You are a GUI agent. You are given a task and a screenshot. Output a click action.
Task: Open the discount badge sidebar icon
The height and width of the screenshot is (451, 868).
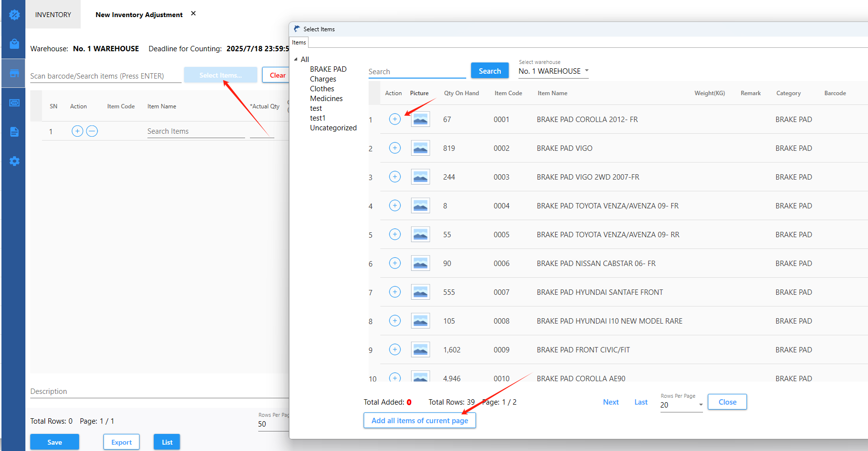pyautogui.click(x=14, y=15)
